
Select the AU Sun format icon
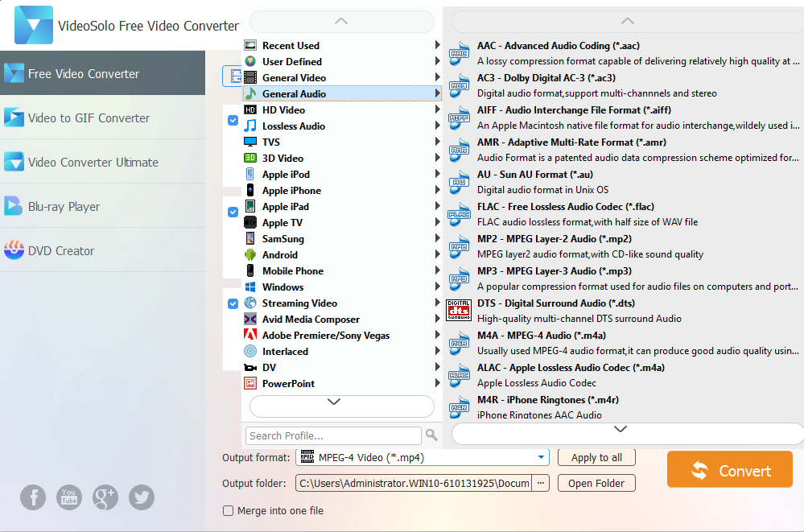(x=459, y=182)
